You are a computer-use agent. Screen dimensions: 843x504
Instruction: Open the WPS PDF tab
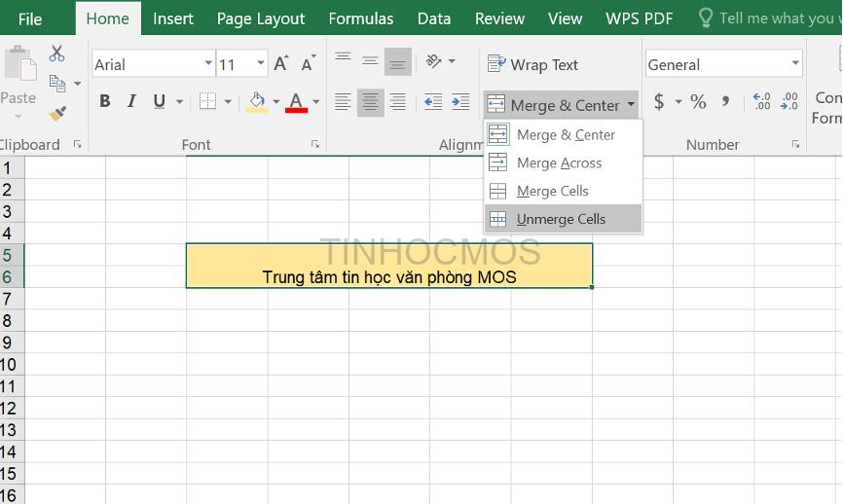640,18
